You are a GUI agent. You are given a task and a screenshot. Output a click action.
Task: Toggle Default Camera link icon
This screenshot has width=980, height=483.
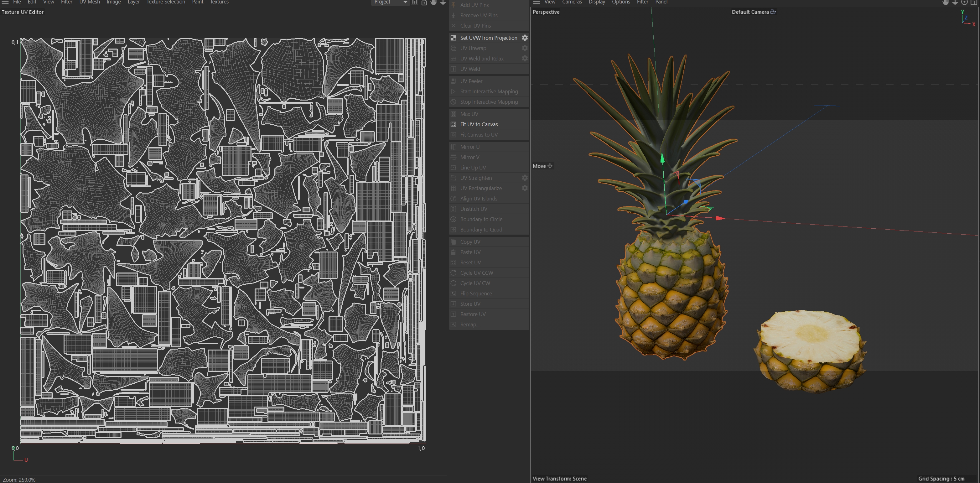tap(773, 12)
